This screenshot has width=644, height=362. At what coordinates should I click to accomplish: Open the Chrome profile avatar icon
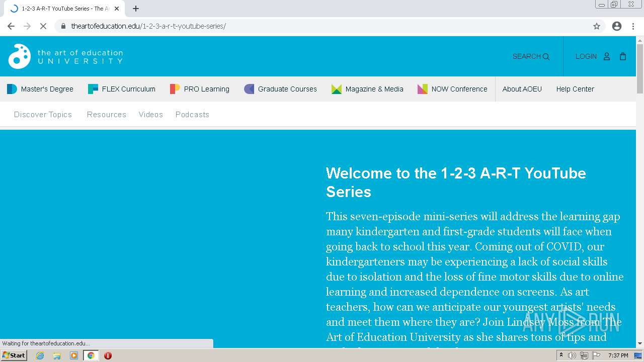tap(617, 26)
